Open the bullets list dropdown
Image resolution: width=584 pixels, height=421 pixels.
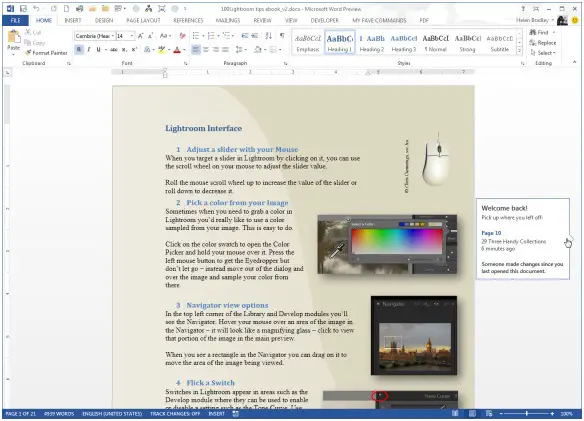(203, 36)
